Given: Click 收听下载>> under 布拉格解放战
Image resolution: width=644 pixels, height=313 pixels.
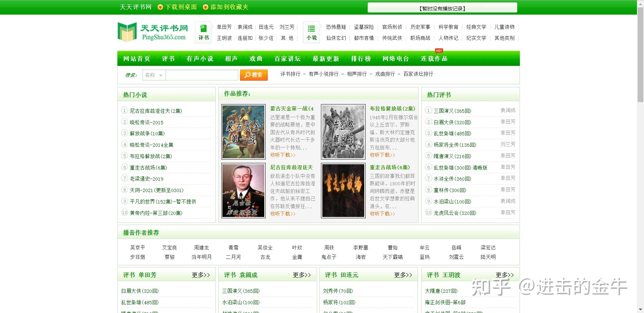Looking at the screenshot, I should point(382,155).
